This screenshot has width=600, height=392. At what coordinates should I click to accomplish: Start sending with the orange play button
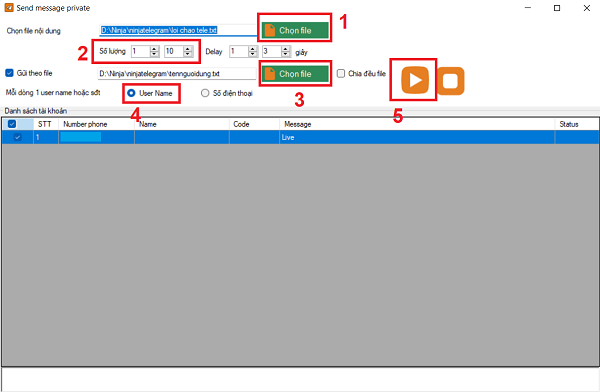click(415, 80)
